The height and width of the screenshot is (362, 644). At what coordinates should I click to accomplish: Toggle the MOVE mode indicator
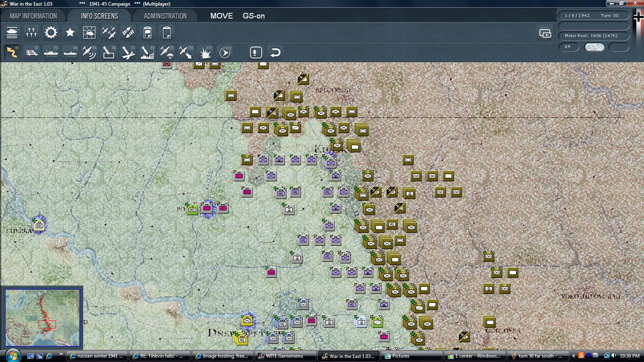[221, 16]
